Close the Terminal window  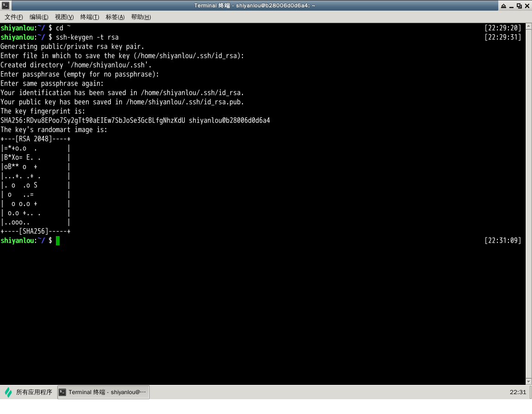[527, 6]
